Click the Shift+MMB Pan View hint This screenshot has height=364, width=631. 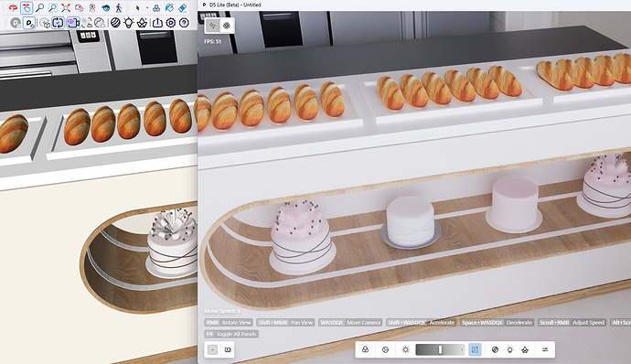(285, 323)
